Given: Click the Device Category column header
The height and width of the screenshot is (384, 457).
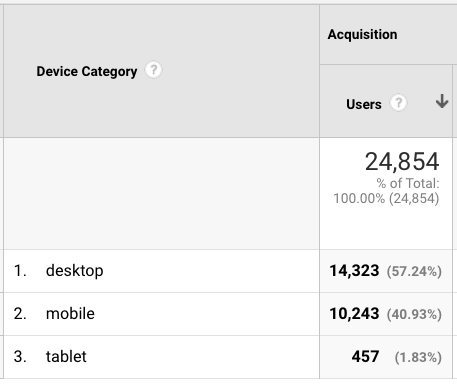Looking at the screenshot, I should click(87, 71).
